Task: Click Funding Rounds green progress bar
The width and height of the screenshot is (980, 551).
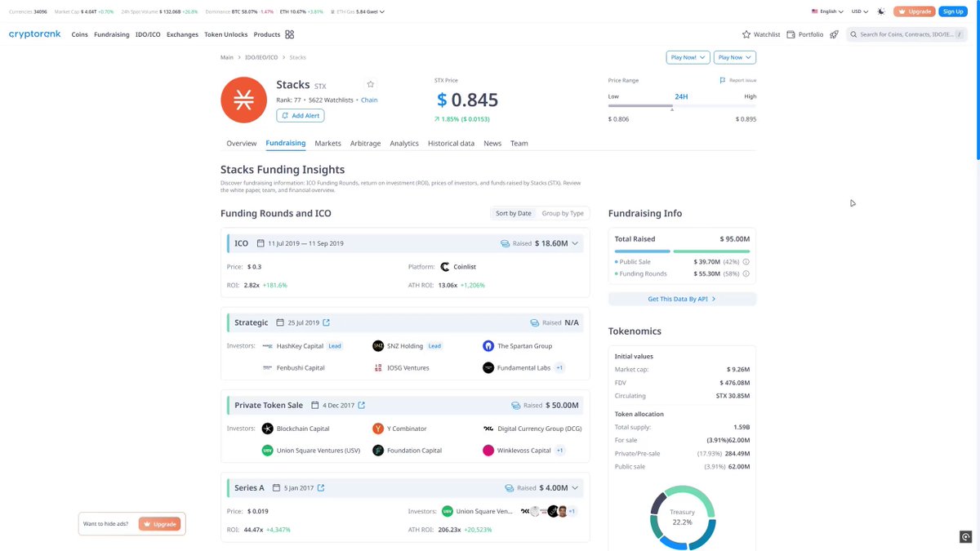Action: pos(711,251)
